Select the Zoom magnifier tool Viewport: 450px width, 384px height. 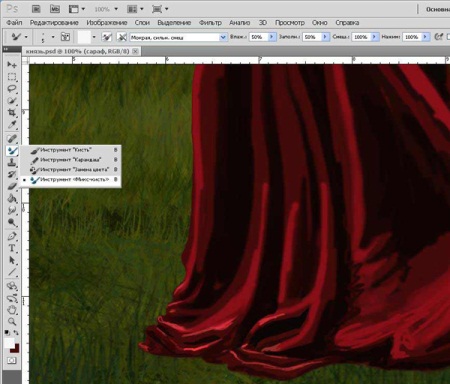(x=12, y=322)
